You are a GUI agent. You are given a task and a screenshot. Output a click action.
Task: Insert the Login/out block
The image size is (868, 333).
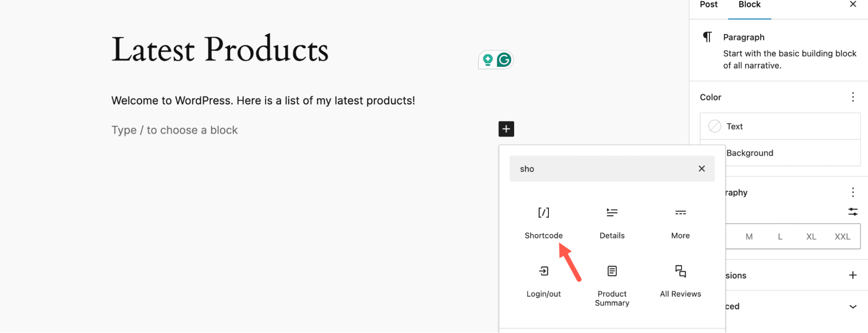[544, 282]
